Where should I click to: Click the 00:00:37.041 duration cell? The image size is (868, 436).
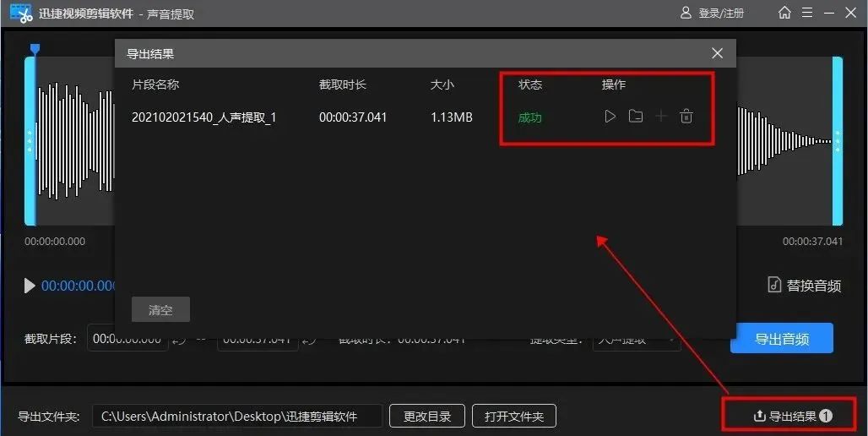353,117
